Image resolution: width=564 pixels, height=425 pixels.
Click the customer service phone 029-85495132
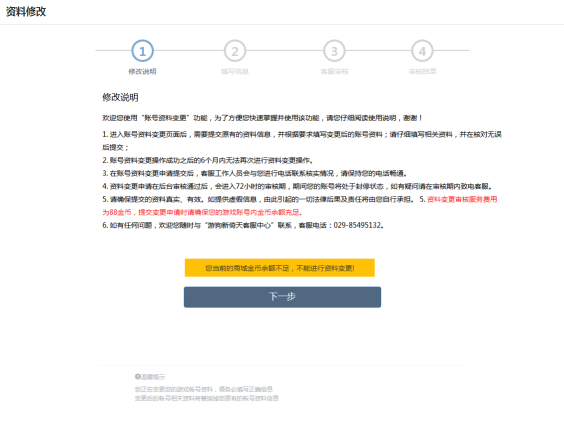coord(357,225)
